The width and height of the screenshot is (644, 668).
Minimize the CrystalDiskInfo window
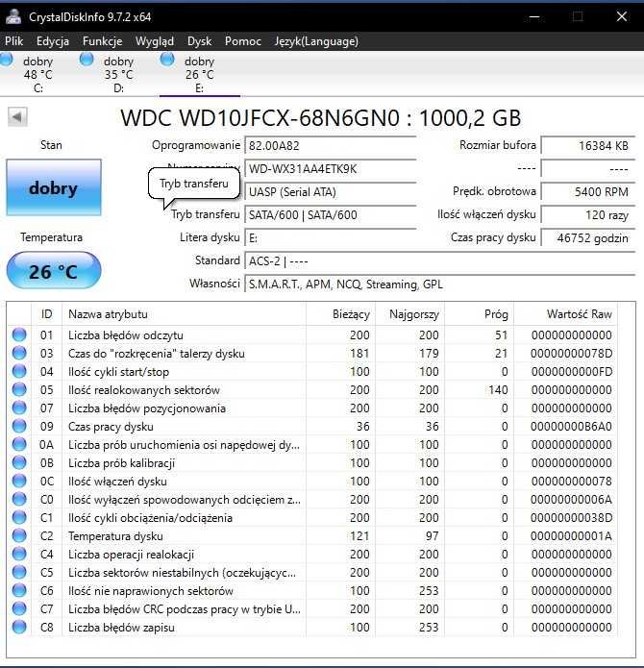[x=534, y=17]
